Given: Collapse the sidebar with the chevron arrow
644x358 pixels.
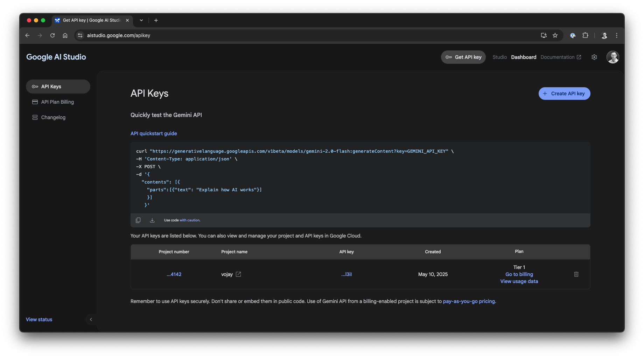Looking at the screenshot, I should click(x=91, y=319).
